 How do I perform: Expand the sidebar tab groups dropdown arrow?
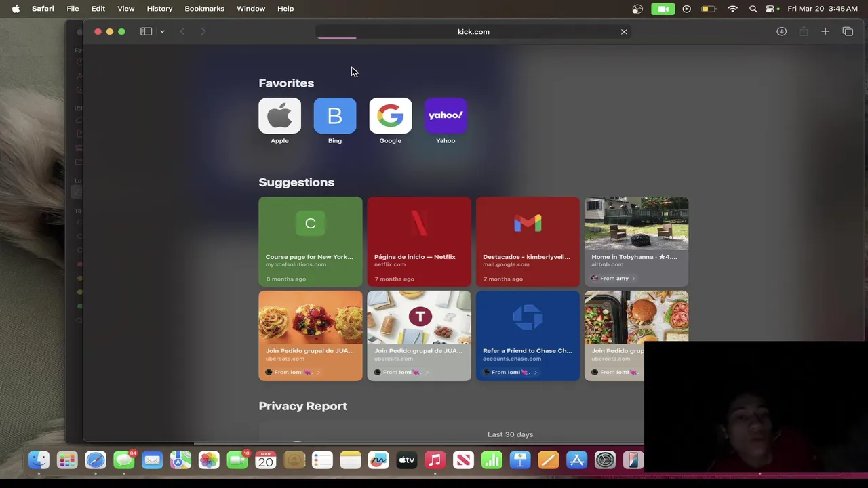point(162,31)
